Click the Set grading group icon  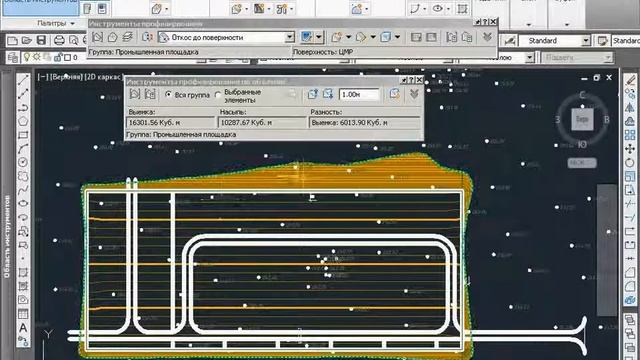pos(98,38)
